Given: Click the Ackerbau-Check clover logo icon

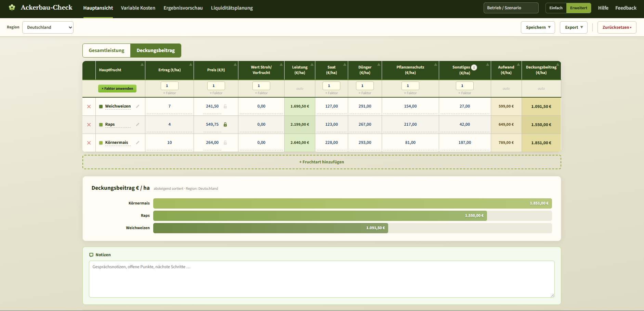Looking at the screenshot, I should point(12,7).
